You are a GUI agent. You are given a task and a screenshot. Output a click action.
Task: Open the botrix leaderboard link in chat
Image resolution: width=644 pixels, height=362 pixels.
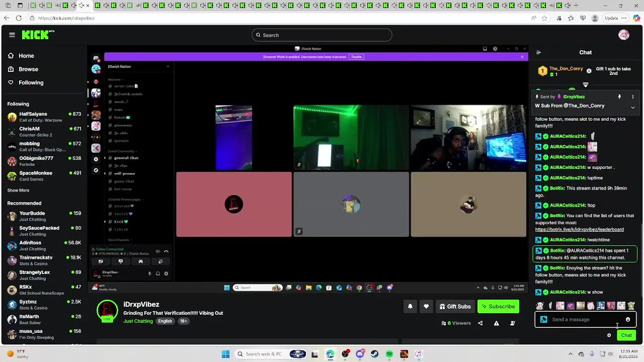(x=580, y=229)
